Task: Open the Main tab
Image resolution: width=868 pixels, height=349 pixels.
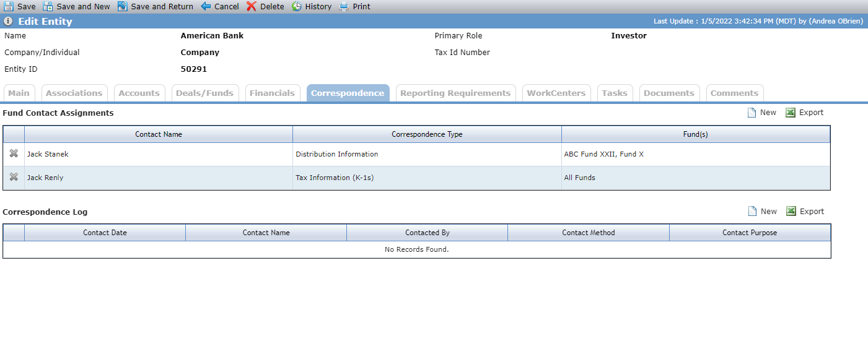Action: pyautogui.click(x=19, y=93)
